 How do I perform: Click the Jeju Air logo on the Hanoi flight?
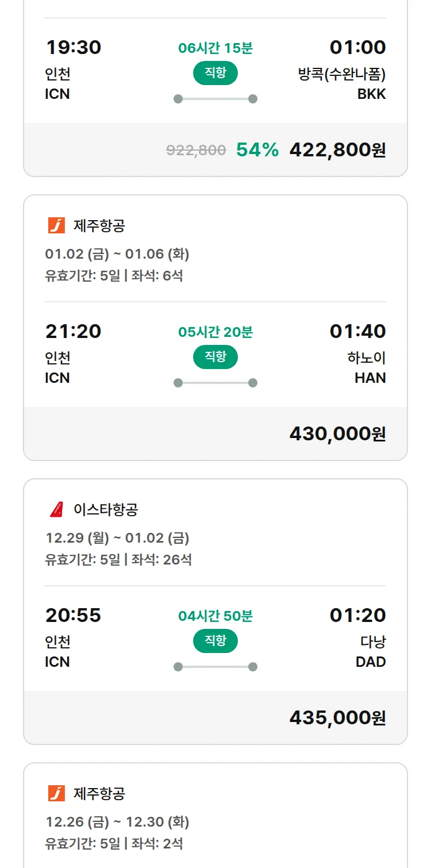pyautogui.click(x=56, y=225)
